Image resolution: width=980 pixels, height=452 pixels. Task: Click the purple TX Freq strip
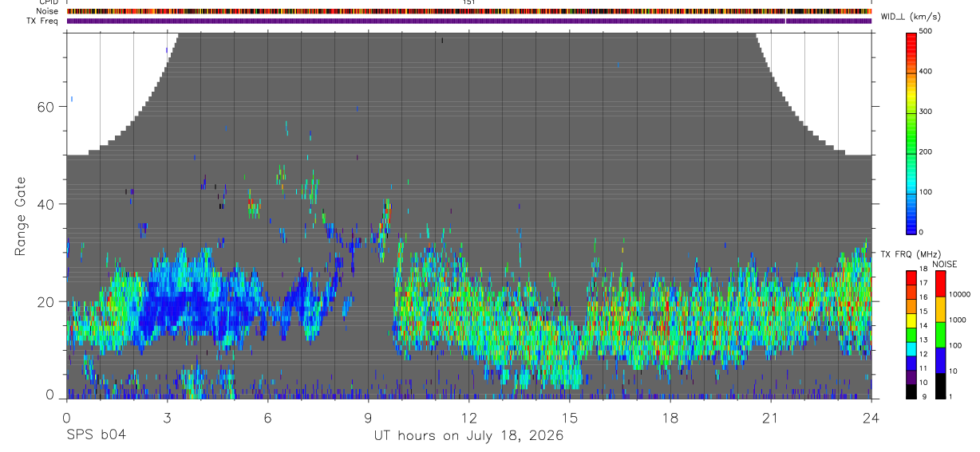tap(469, 21)
